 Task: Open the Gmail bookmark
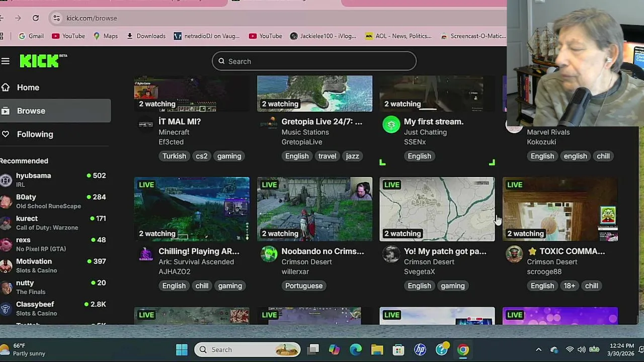pos(31,36)
